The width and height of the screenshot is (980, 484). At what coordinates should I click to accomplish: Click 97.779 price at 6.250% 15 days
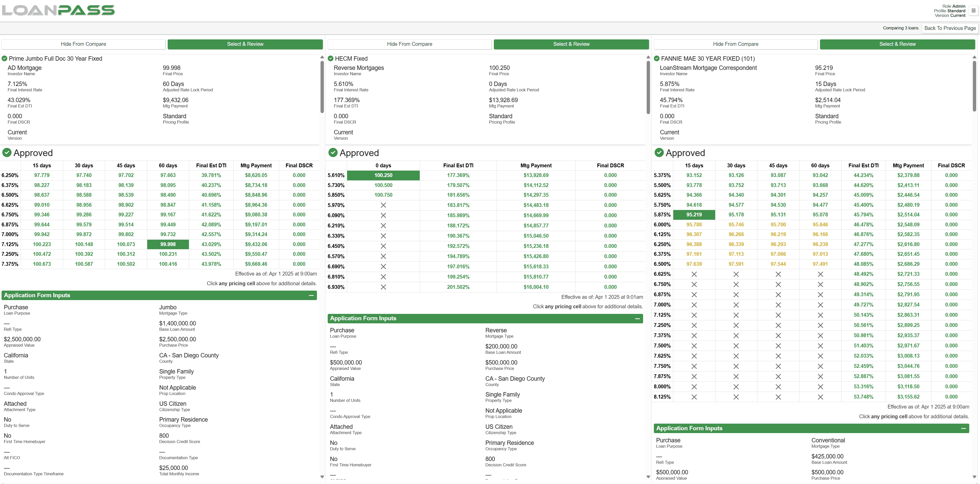[42, 175]
